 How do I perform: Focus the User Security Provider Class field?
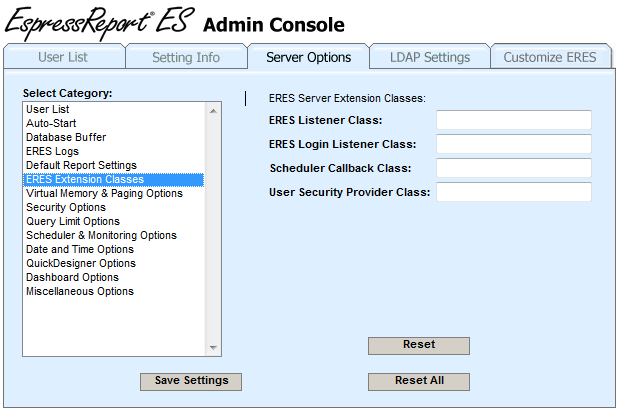tap(514, 192)
